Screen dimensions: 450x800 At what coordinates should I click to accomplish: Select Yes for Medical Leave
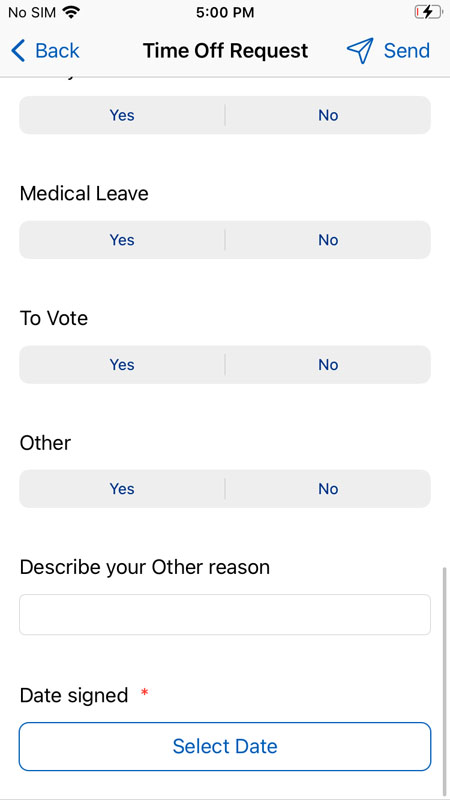tap(122, 240)
